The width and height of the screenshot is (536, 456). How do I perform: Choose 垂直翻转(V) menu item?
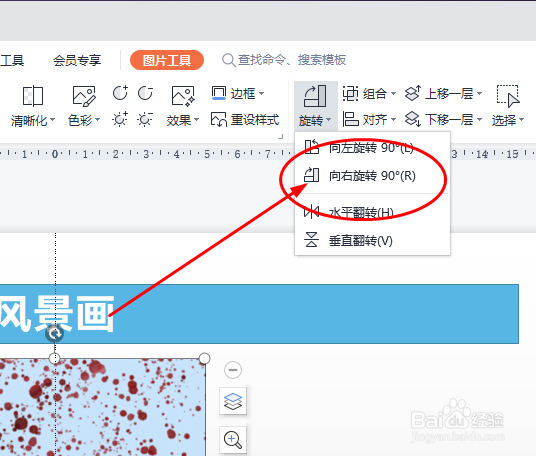[372, 241]
